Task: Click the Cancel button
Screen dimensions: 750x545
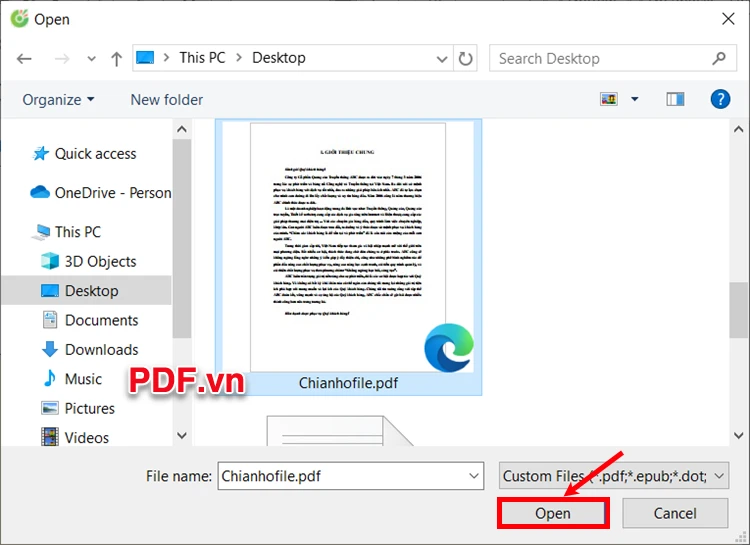Action: coord(675,513)
